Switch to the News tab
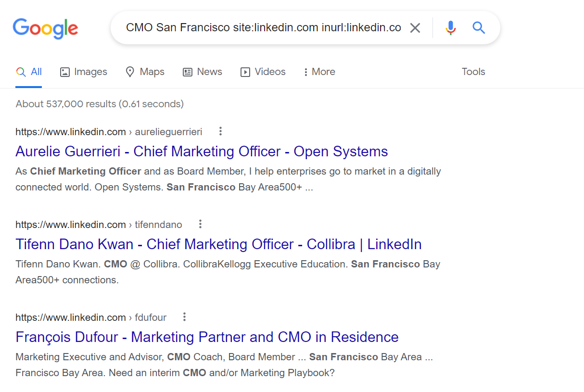The image size is (584, 392). click(203, 72)
